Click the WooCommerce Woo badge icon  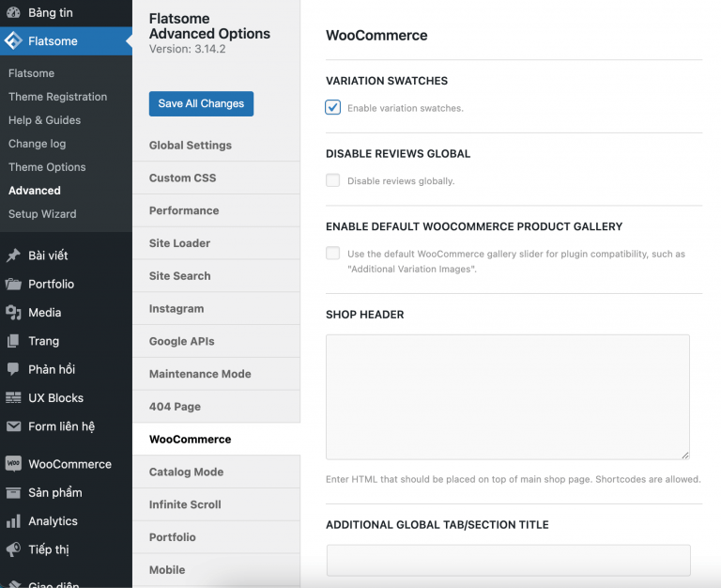click(x=13, y=463)
